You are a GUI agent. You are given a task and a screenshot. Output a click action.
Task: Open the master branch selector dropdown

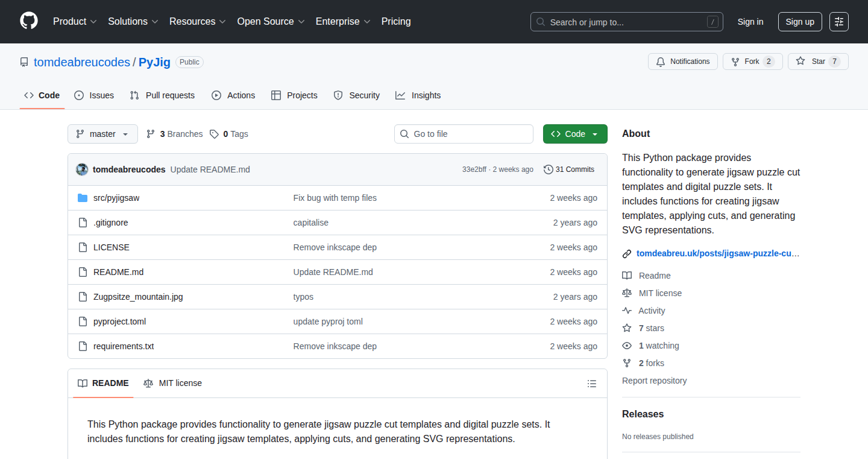pos(102,134)
